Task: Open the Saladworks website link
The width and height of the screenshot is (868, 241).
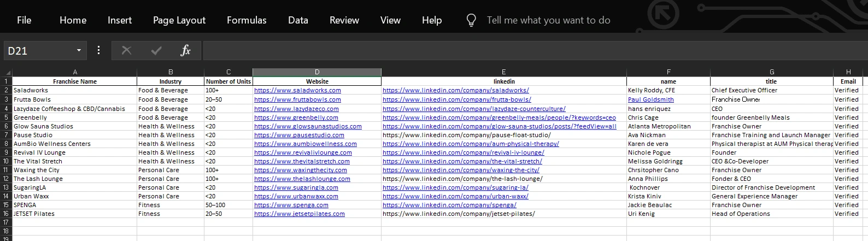Action: 297,90
